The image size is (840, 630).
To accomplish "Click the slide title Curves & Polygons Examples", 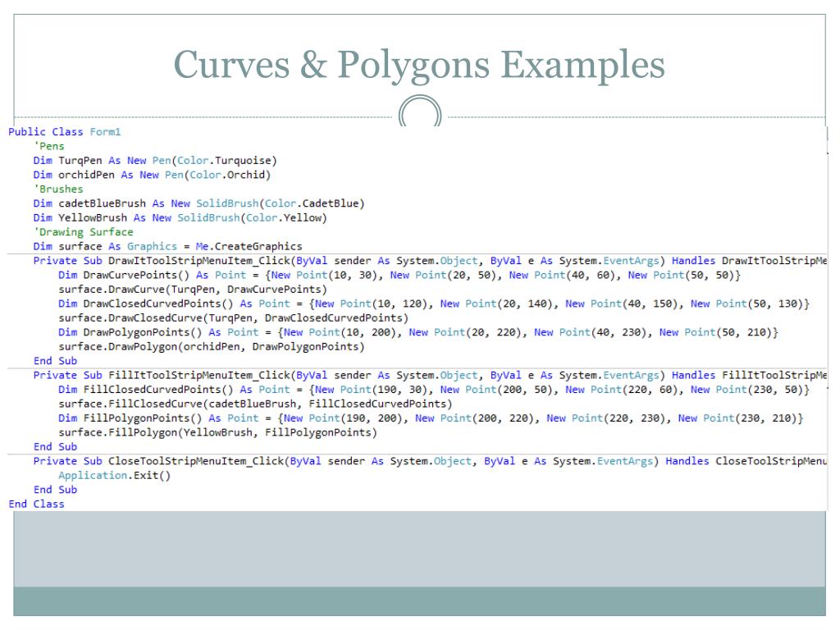I will tap(419, 66).
